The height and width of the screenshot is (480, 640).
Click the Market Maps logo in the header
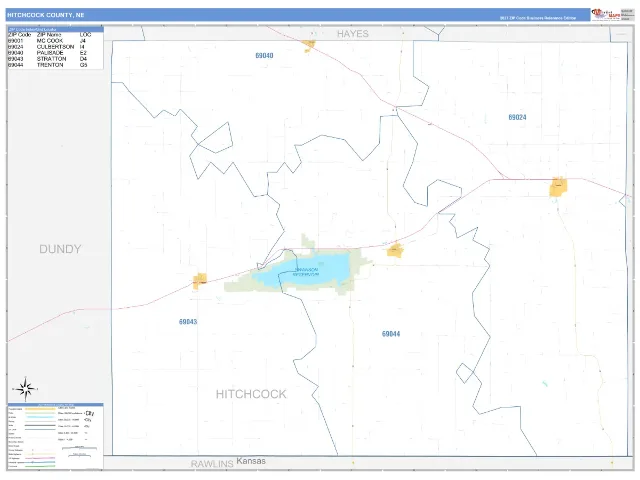(606, 15)
